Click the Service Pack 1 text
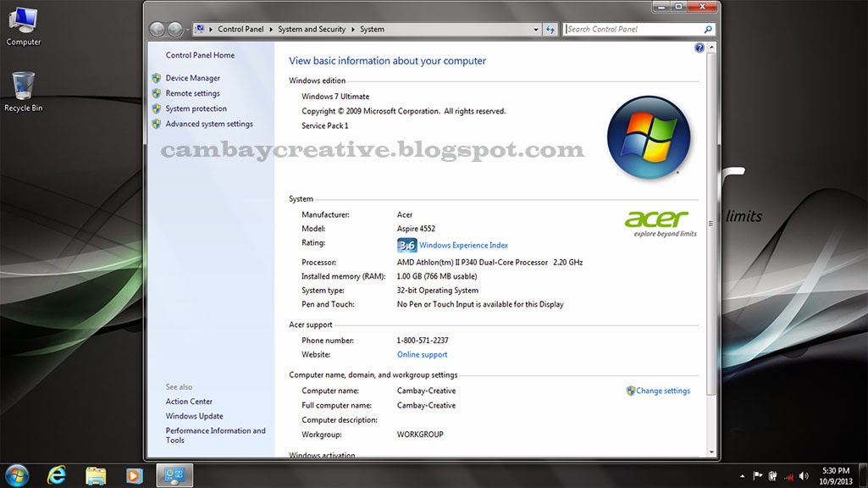 325,125
